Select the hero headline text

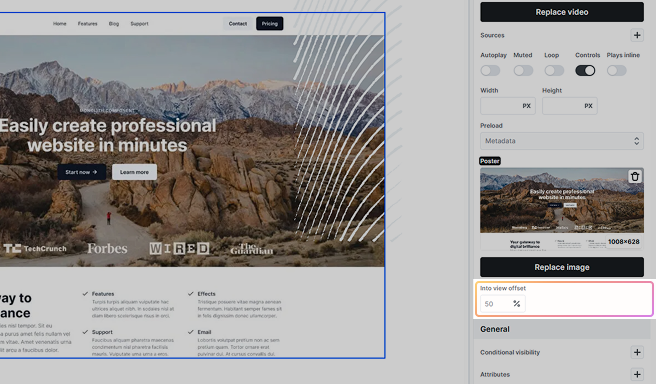pyautogui.click(x=108, y=135)
